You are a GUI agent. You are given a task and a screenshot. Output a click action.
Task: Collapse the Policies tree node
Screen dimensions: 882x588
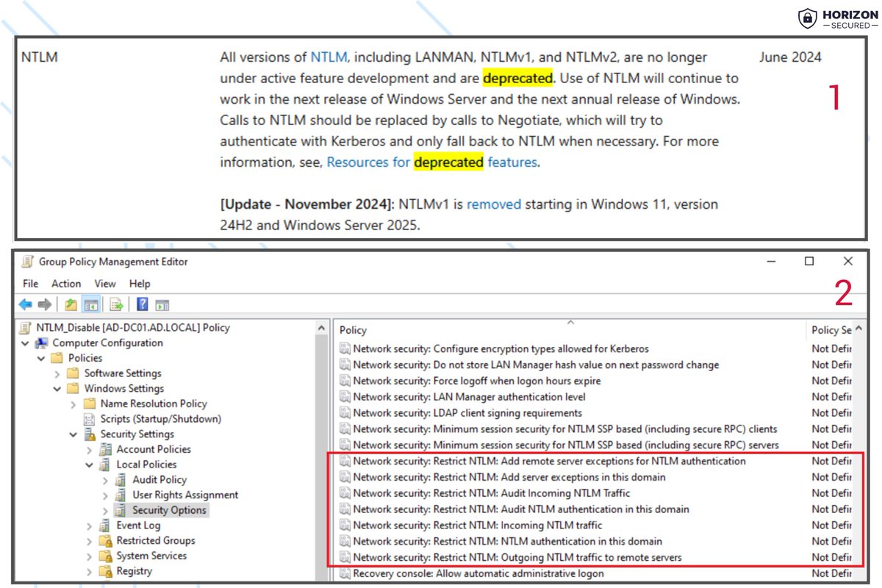[x=41, y=358]
